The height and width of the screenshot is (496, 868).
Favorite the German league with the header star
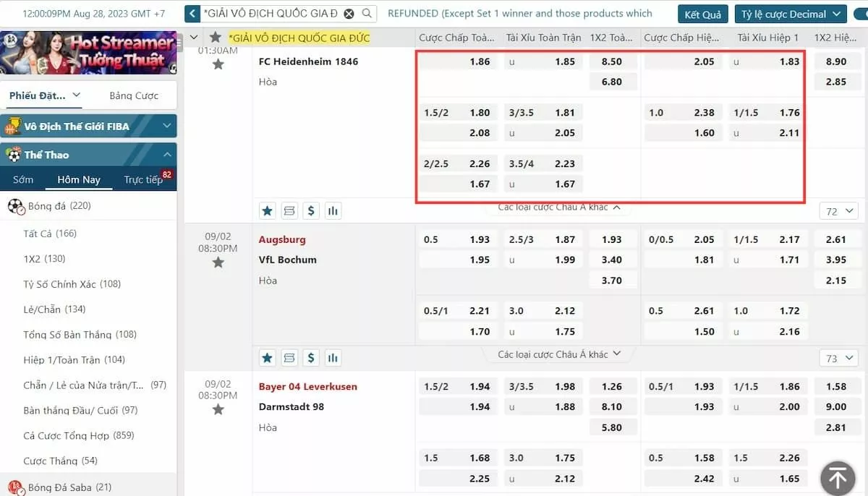(215, 38)
